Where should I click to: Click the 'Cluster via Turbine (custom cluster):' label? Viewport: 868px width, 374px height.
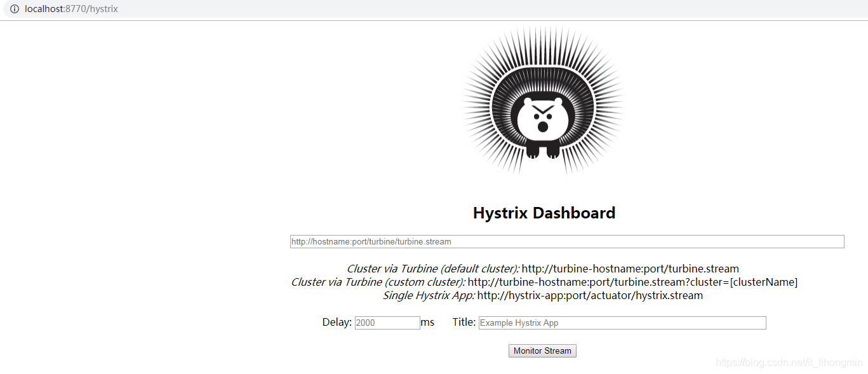[378, 282]
